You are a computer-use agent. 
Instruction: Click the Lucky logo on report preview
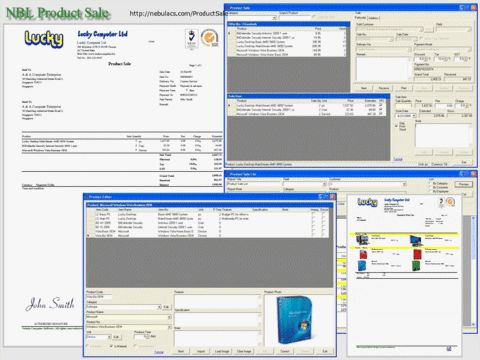(367, 202)
